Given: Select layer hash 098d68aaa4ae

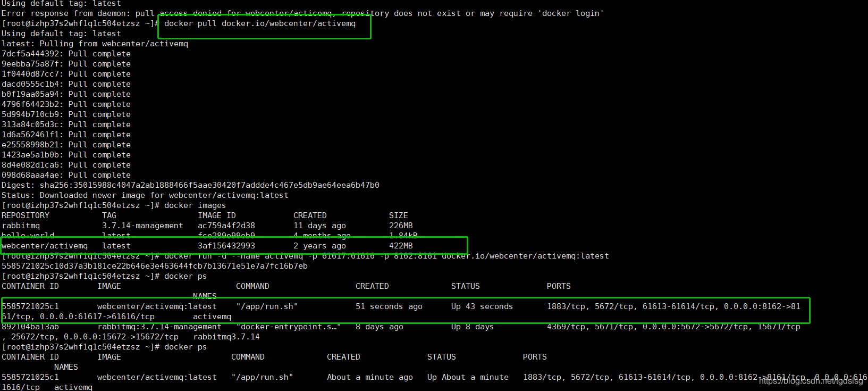Looking at the screenshot, I should click(30, 175).
